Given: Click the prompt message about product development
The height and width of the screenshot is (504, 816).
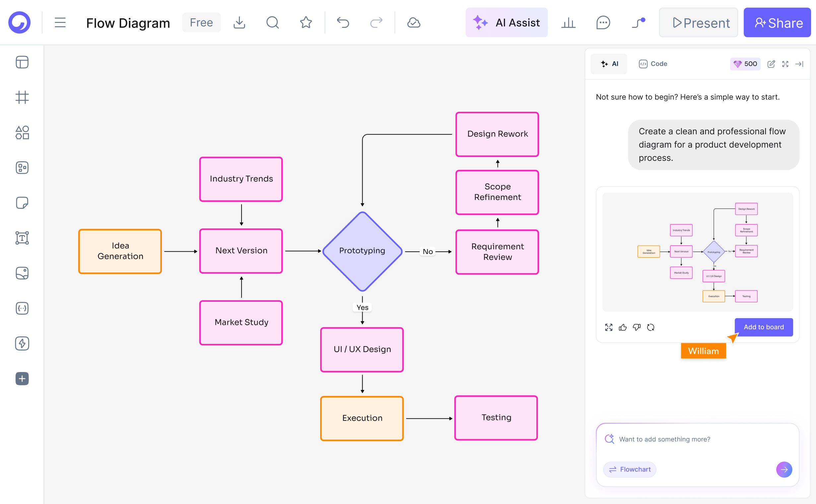Looking at the screenshot, I should pyautogui.click(x=714, y=145).
